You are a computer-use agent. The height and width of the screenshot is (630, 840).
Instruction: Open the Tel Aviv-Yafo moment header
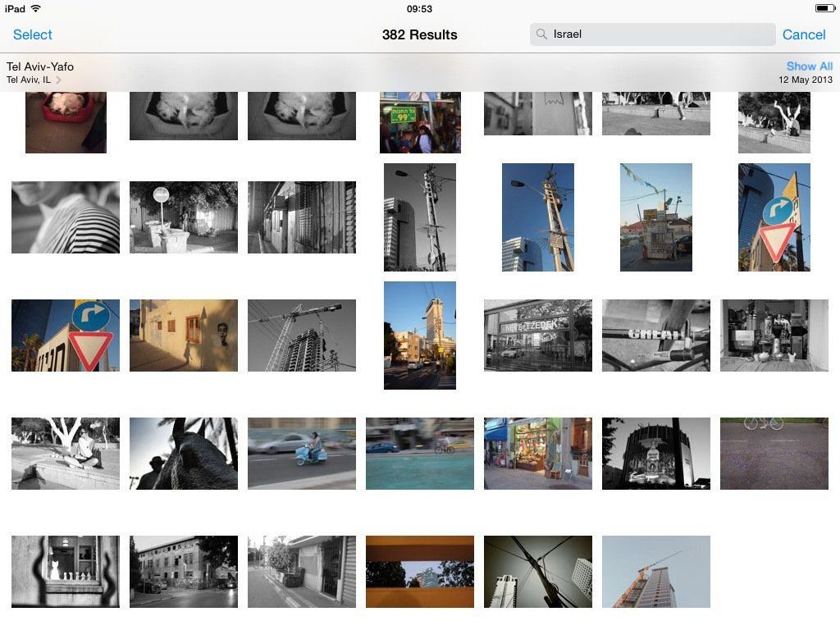(40, 66)
